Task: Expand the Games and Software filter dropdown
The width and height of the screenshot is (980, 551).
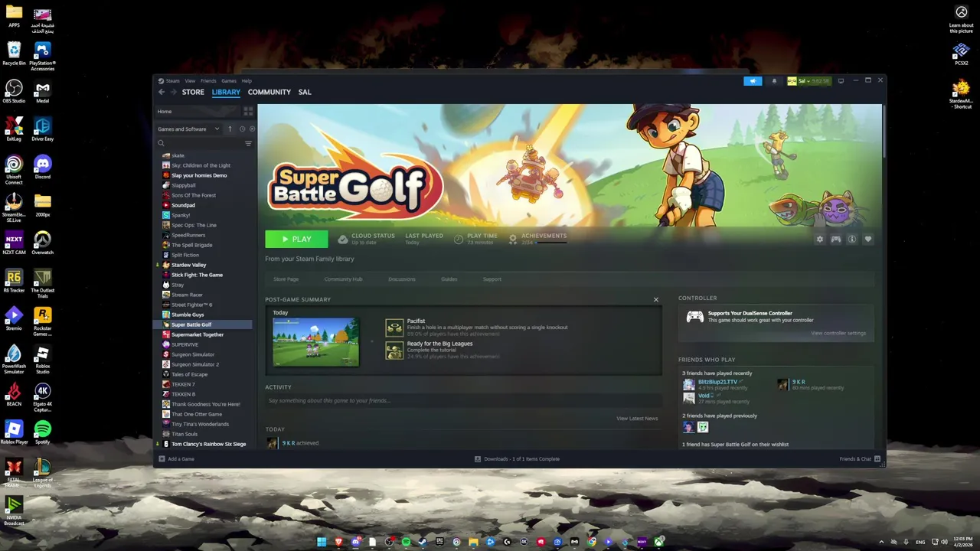Action: pos(188,129)
